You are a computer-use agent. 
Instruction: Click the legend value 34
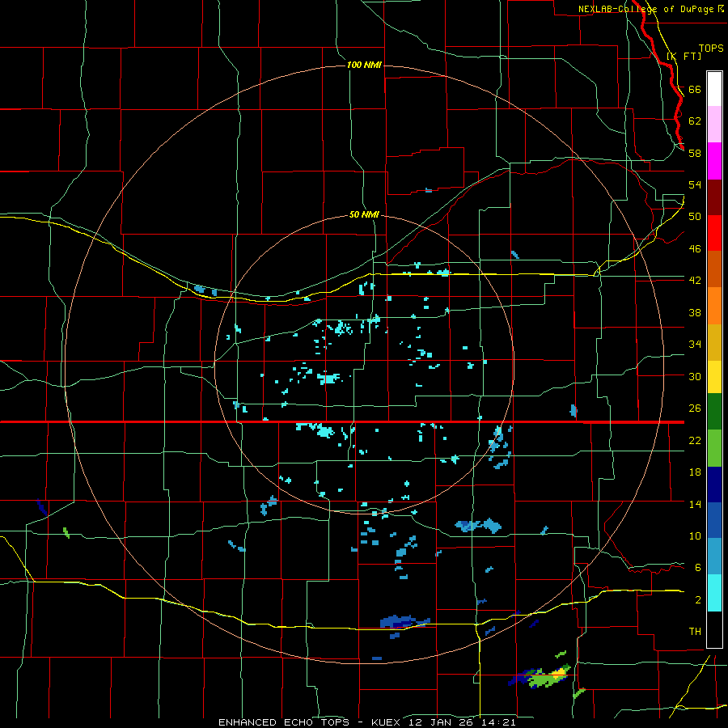point(695,344)
